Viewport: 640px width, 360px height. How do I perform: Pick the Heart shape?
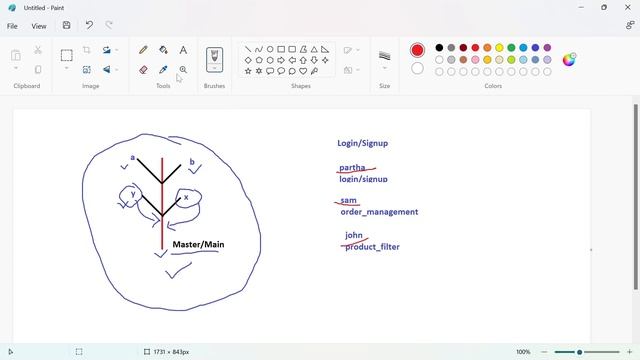[x=303, y=71]
